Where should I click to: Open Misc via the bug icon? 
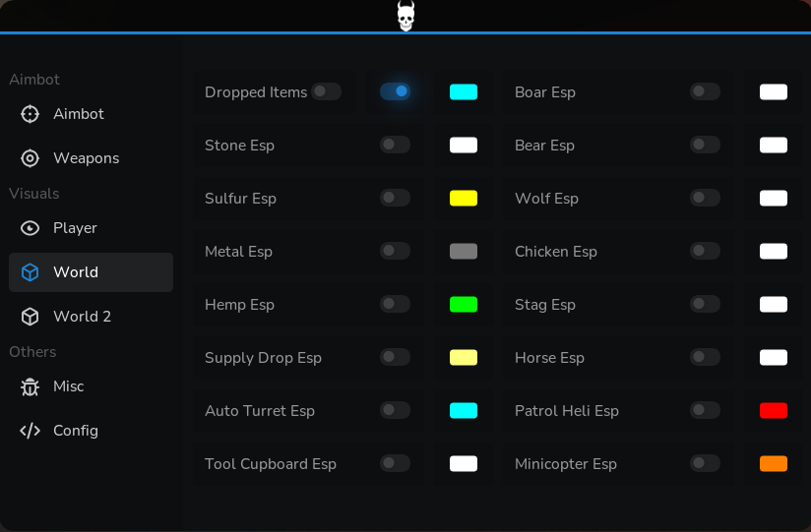point(30,386)
